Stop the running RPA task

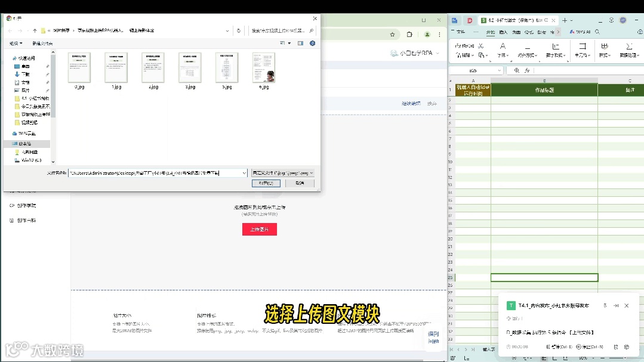(590, 347)
